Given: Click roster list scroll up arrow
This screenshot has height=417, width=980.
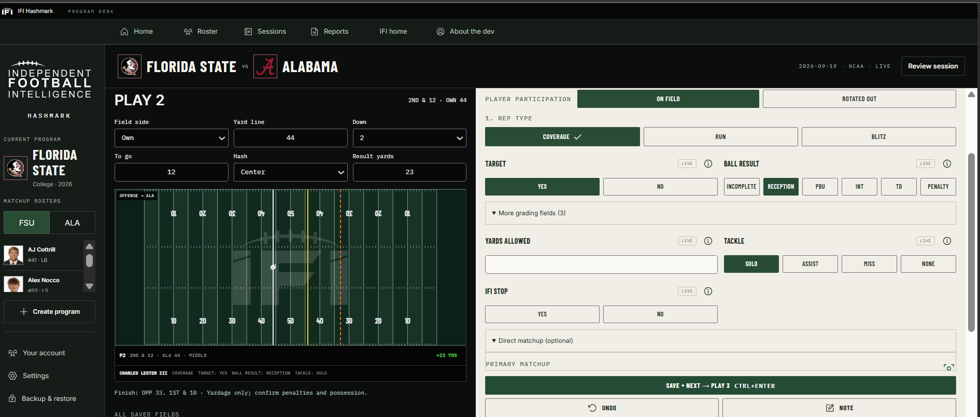Looking at the screenshot, I should point(89,246).
